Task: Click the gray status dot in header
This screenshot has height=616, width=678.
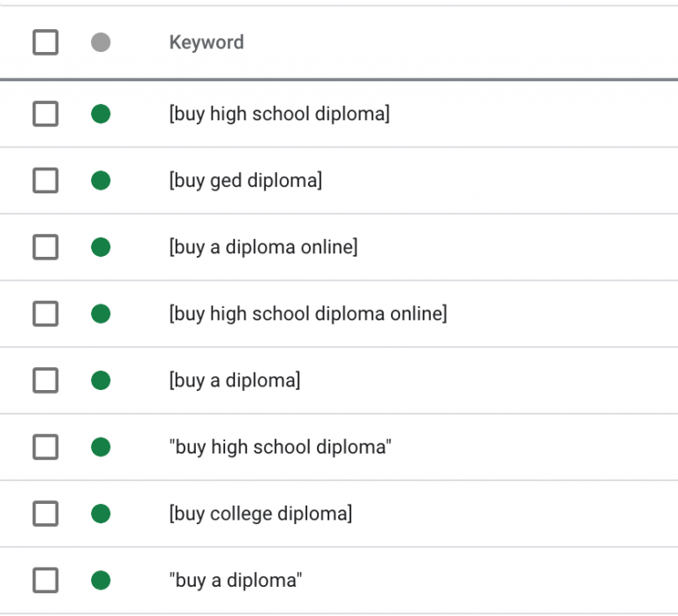Action: click(101, 42)
